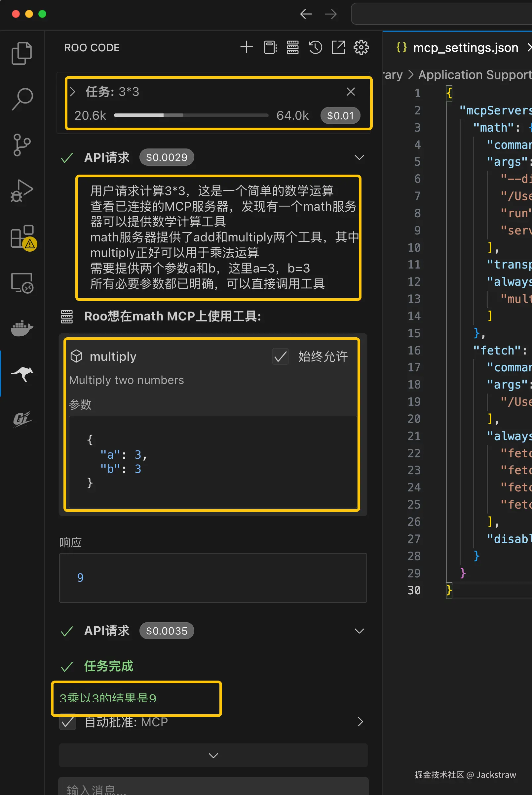Screen dimensions: 532x795
Task: Open Roo Code settings gear
Action: 361,47
